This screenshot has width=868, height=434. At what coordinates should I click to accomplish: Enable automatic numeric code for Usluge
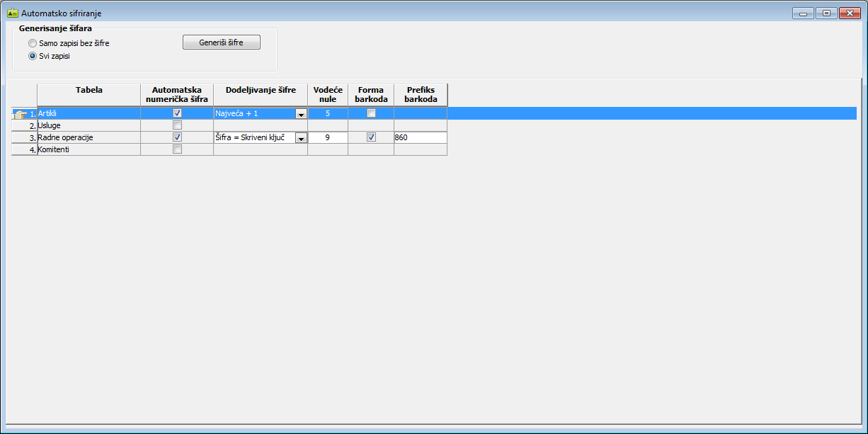pyautogui.click(x=177, y=125)
